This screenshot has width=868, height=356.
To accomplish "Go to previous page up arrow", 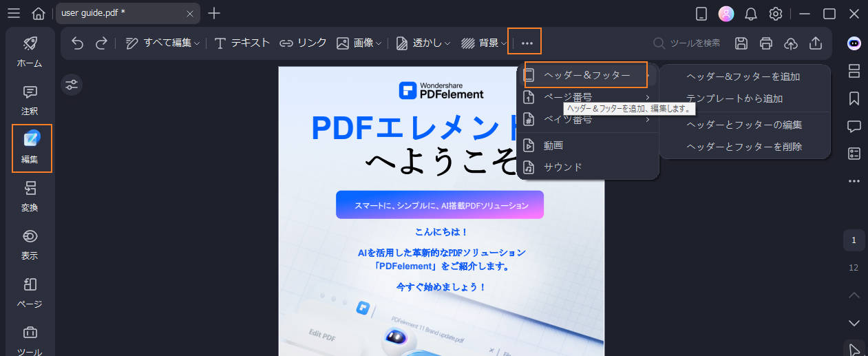I will [854, 295].
